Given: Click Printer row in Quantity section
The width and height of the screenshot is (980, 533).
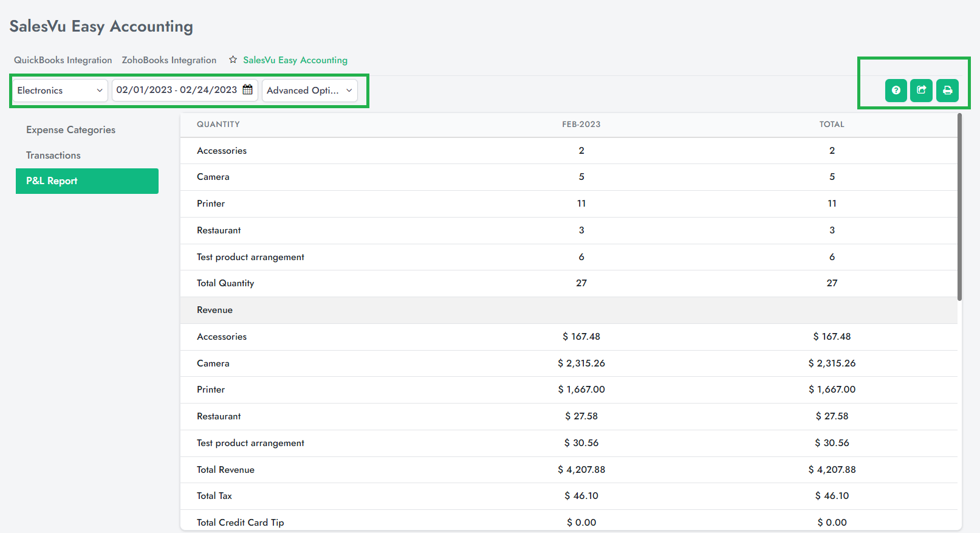Looking at the screenshot, I should (569, 204).
